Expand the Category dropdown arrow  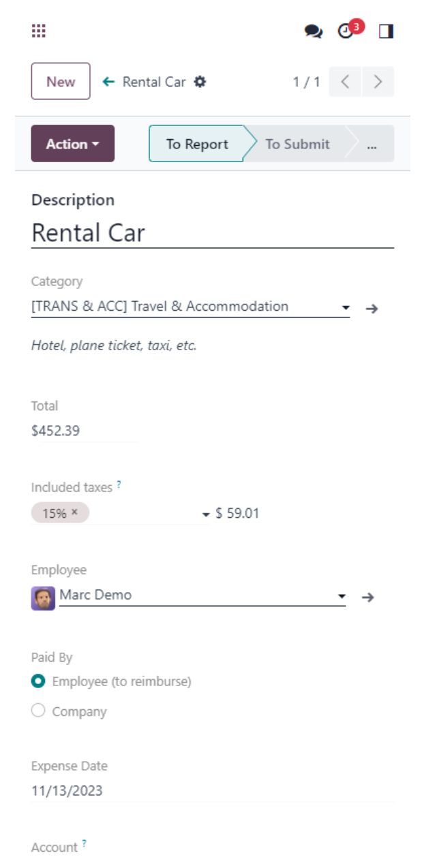pyautogui.click(x=346, y=309)
